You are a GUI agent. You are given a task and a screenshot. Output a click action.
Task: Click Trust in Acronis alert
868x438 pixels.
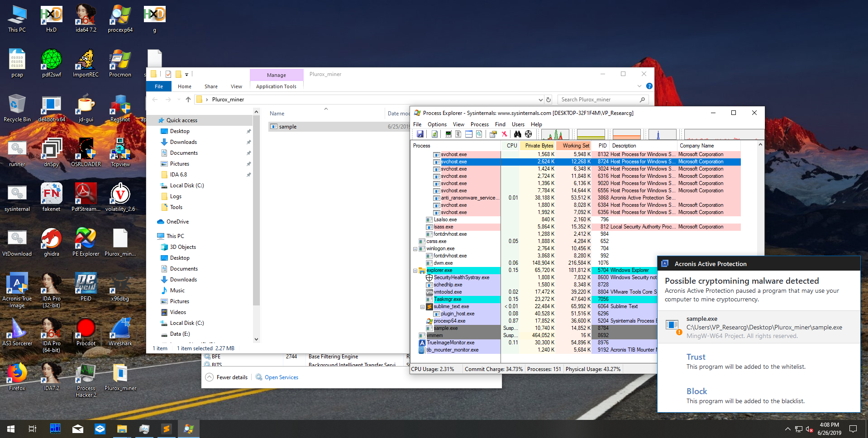point(696,357)
